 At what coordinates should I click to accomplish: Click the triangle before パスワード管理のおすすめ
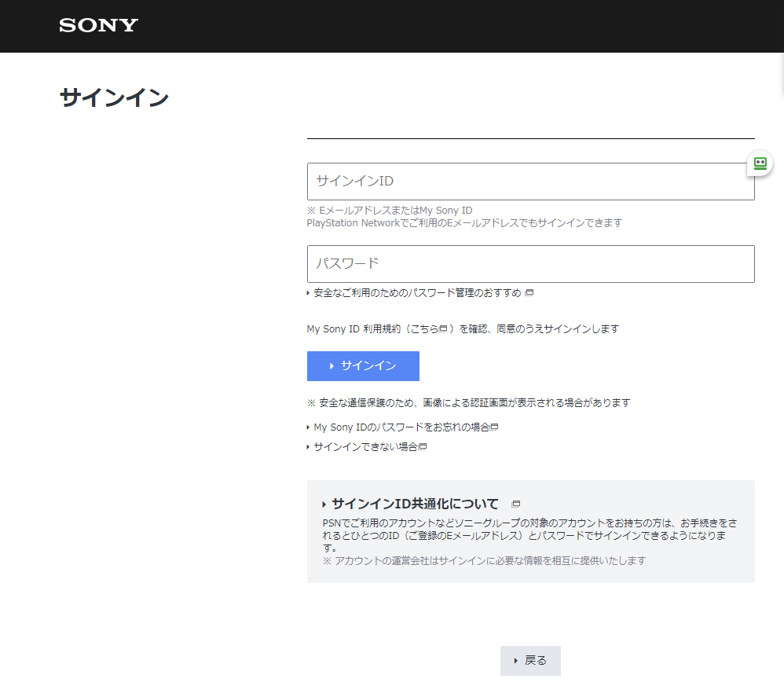point(309,293)
